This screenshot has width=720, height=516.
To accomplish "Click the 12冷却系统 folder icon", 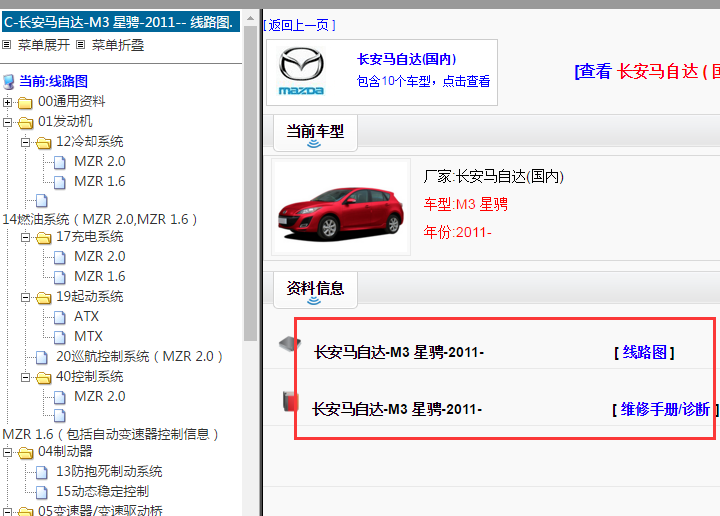I will [x=43, y=142].
